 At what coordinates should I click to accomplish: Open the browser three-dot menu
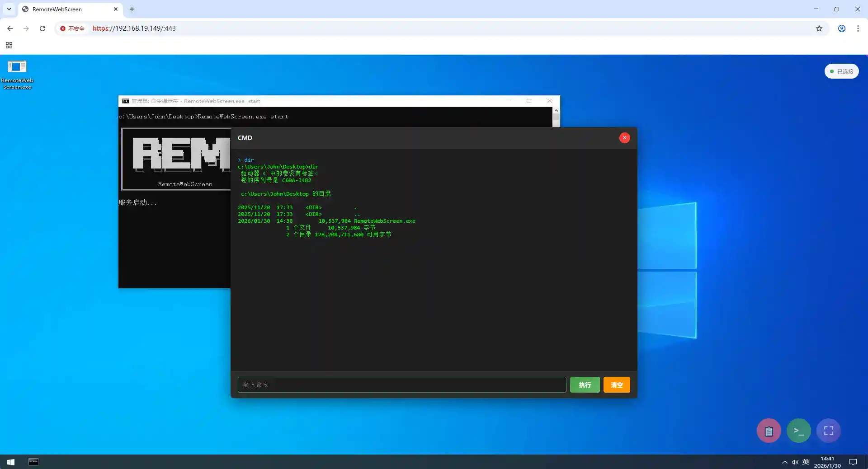point(858,28)
